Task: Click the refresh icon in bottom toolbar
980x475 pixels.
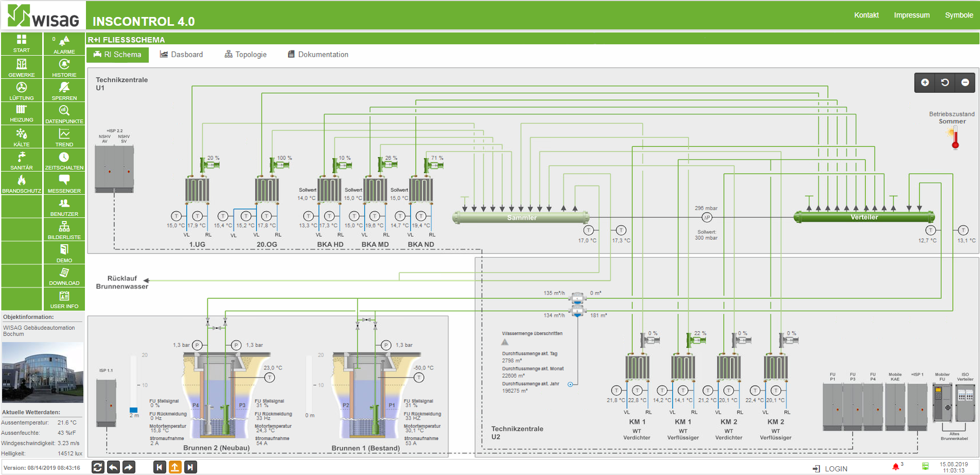Action: coord(98,467)
